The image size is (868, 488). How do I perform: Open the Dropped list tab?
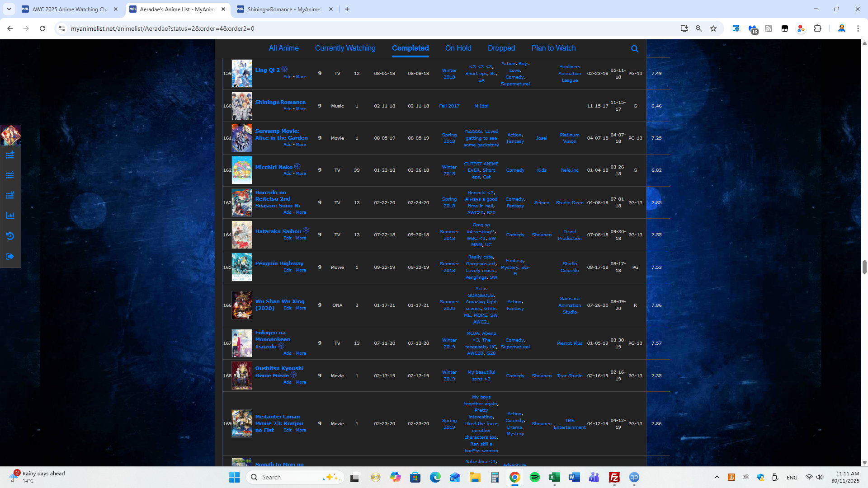point(501,48)
